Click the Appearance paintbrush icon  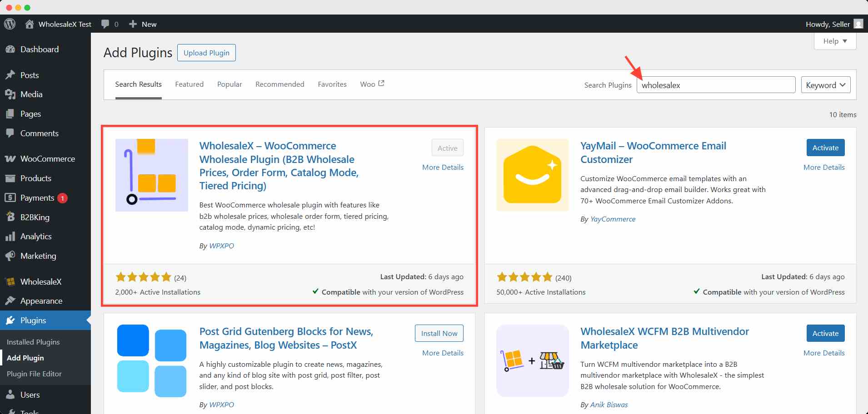pyautogui.click(x=10, y=301)
